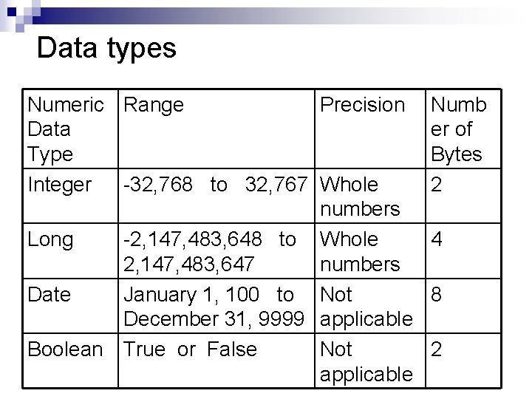Click the Integer row 'Whole numbers' cell
The height and width of the screenshot is (399, 532).
370,196
